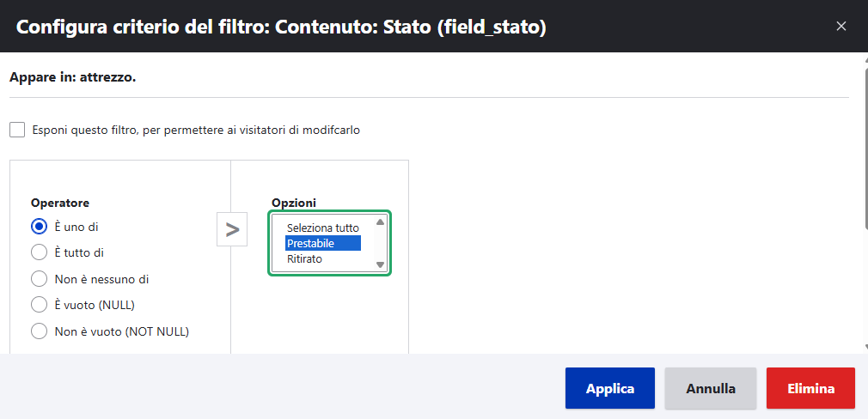868x419 pixels.
Task: Enable the 'Esponi questo filtro' checkbox
Action: (17, 130)
